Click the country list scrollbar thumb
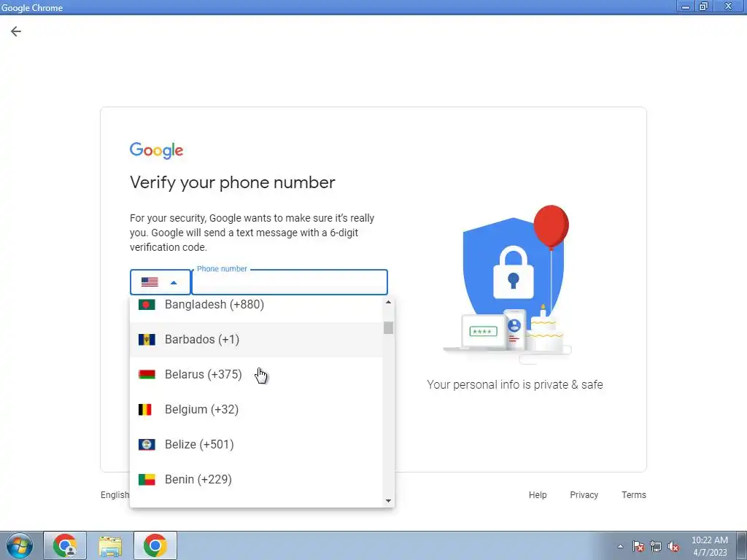Screen dimensions: 747x560 click(388, 327)
